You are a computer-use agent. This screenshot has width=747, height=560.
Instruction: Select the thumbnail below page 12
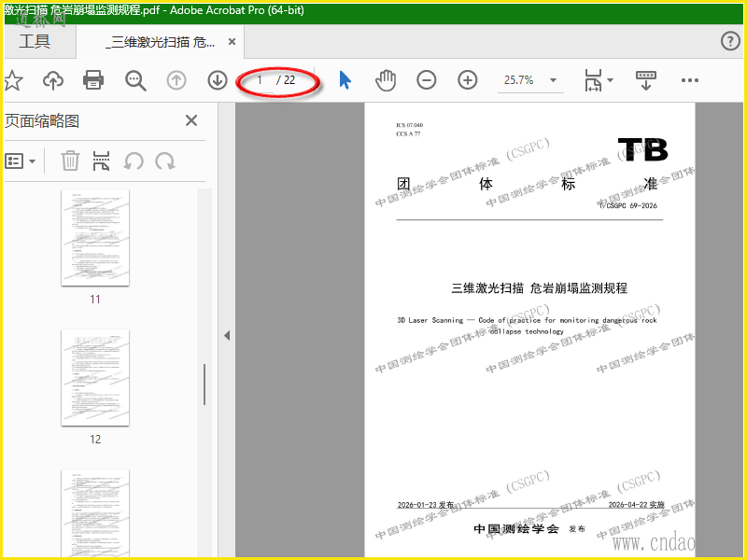[95, 513]
